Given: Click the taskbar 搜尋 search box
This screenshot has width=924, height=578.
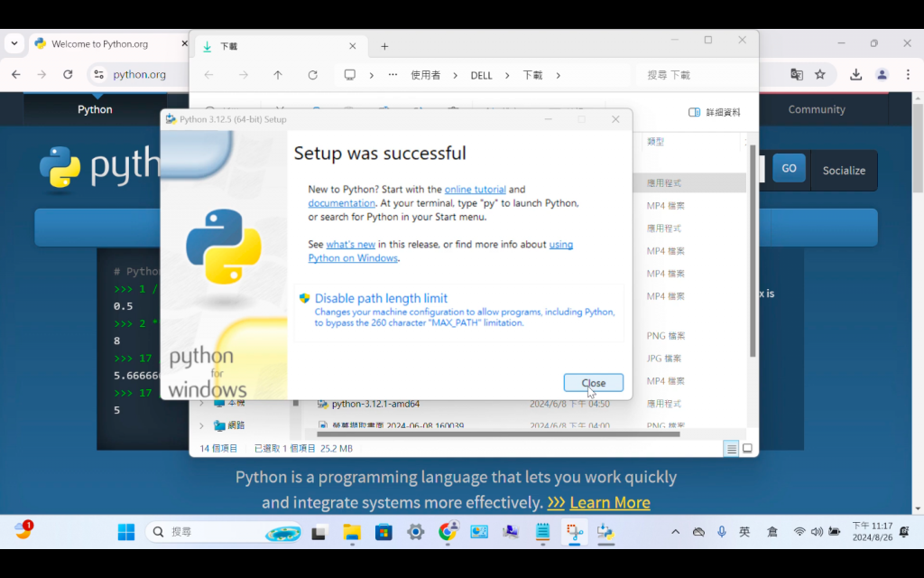Looking at the screenshot, I should (x=224, y=532).
